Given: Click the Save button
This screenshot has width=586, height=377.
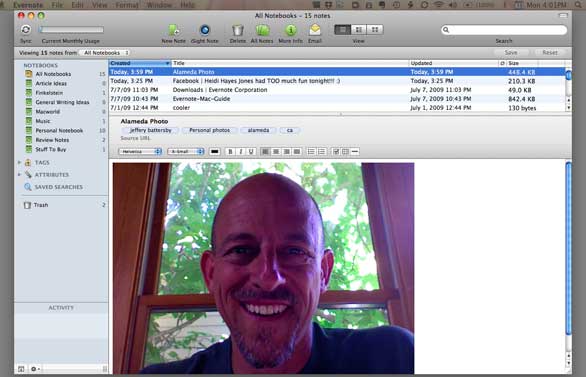Looking at the screenshot, I should click(511, 53).
